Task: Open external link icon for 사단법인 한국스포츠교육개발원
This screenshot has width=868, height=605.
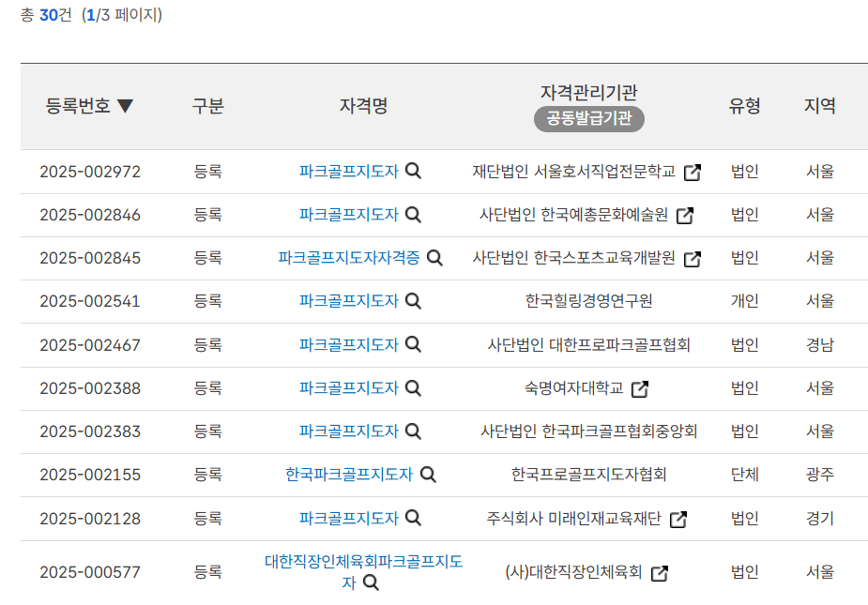Action: coord(693,259)
